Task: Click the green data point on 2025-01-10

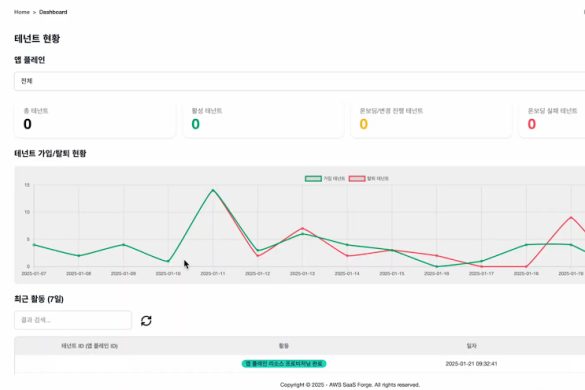Action: [168, 261]
